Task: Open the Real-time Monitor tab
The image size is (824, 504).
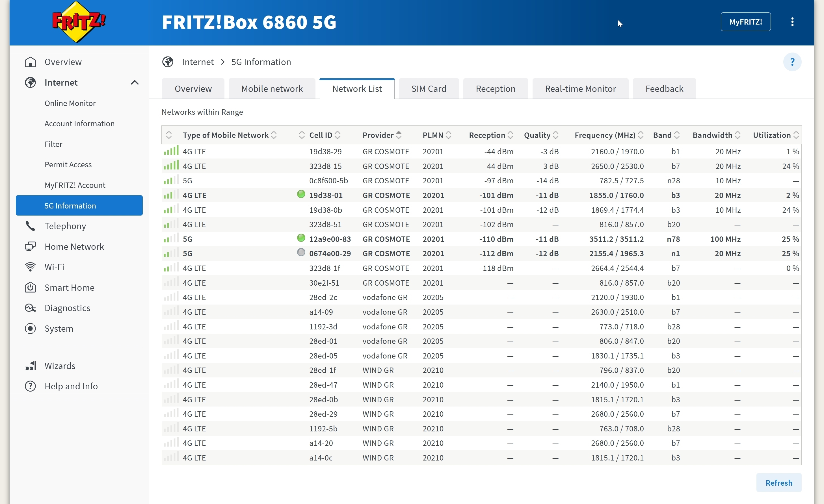Action: click(580, 89)
